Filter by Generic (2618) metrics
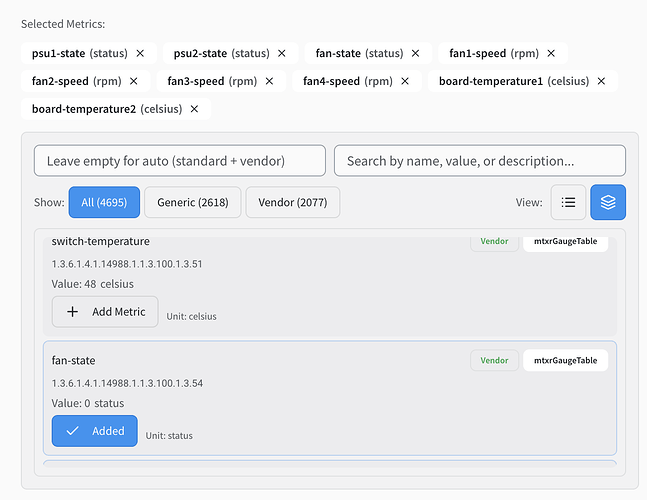Image resolution: width=647 pixels, height=500 pixels. (192, 202)
